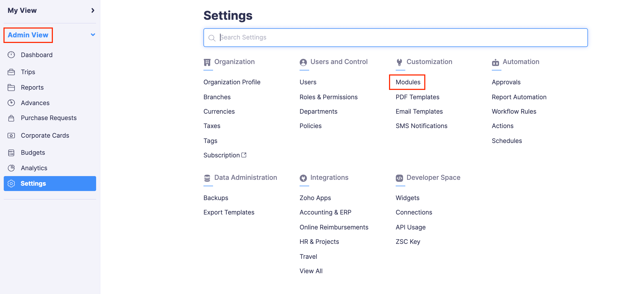Click the Analytics pie chart icon

pos(11,168)
